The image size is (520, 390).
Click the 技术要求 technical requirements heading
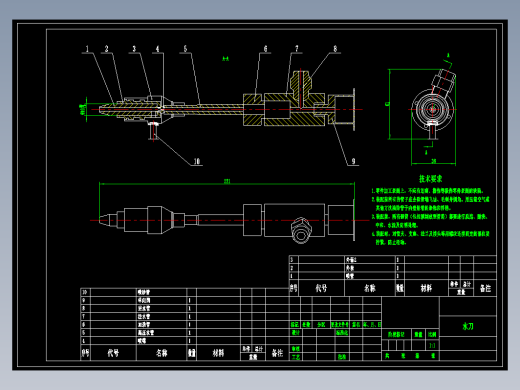pyautogui.click(x=431, y=179)
